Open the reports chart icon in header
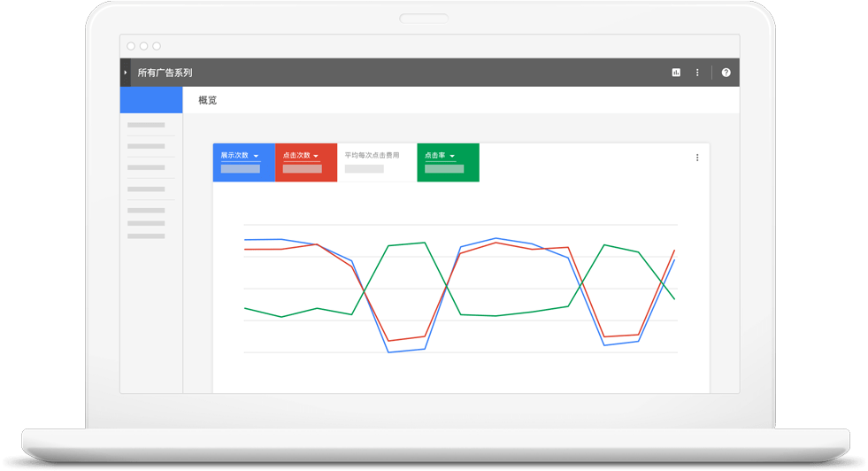The height and width of the screenshot is (471, 868). click(676, 73)
